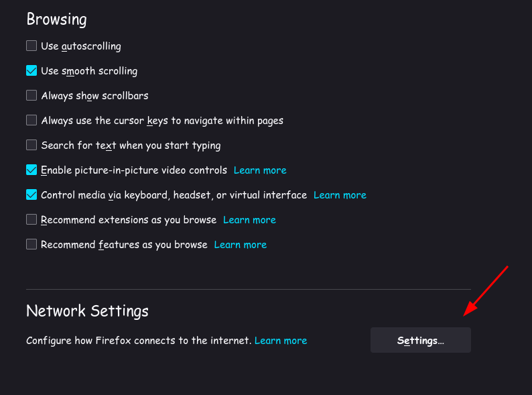Click the Use smooth scrolling label
Image resolution: width=532 pixels, height=395 pixels.
click(x=89, y=71)
